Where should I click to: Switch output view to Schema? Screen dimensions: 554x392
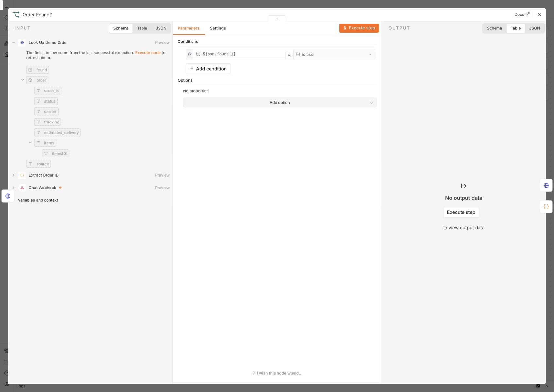[494, 28]
